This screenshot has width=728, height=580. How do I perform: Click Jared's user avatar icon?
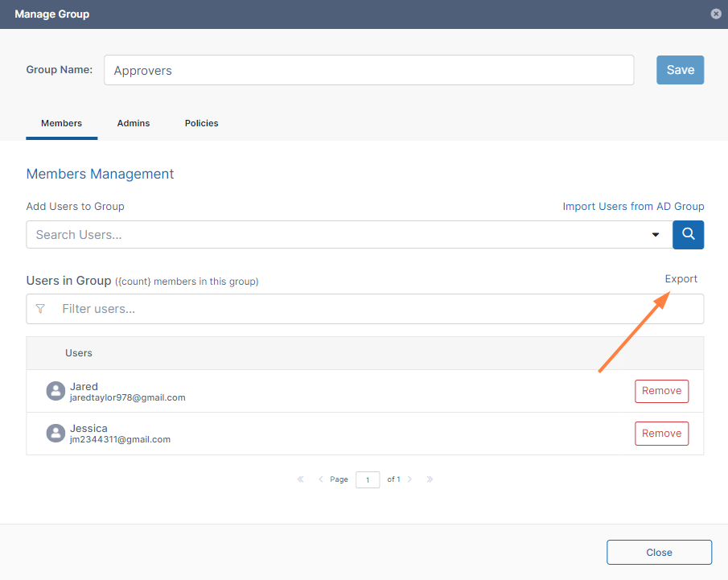tap(56, 391)
